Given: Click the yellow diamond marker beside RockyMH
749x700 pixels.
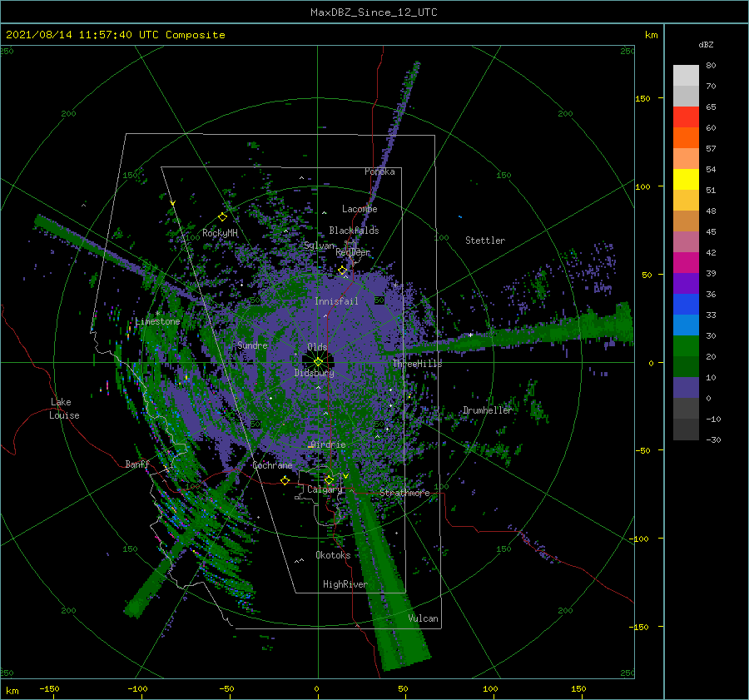Looking at the screenshot, I should [222, 217].
